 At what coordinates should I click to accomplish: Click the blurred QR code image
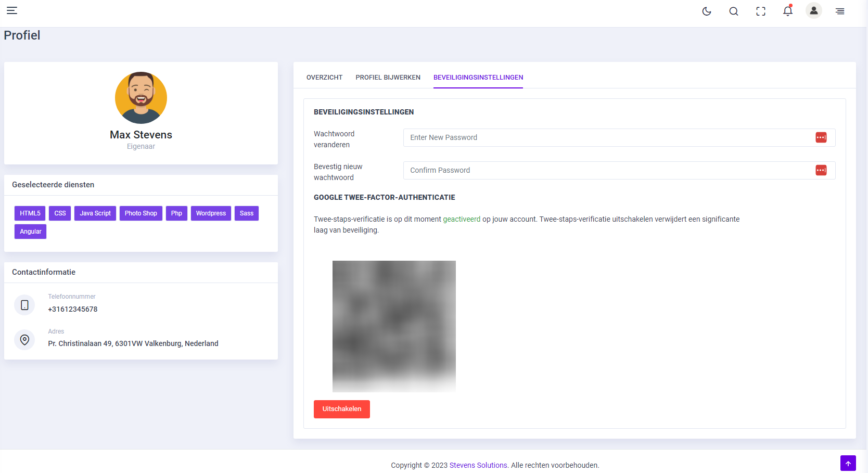pos(394,326)
